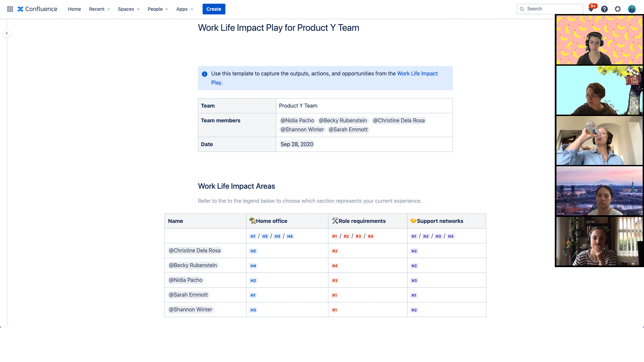The height and width of the screenshot is (362, 644).
Task: Click the apps grid icon
Action: [9, 9]
